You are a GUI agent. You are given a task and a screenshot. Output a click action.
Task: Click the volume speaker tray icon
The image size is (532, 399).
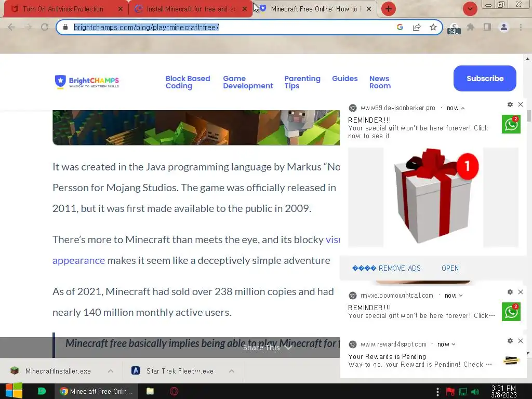click(475, 392)
